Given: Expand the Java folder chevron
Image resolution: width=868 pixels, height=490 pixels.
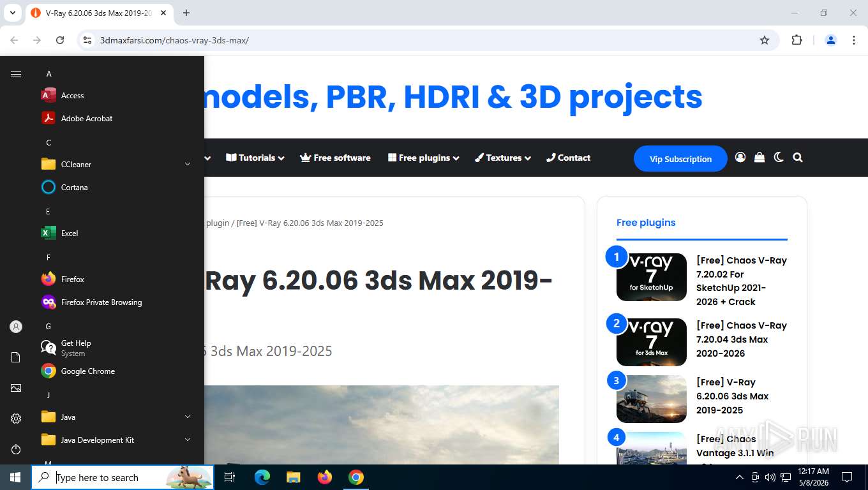Looking at the screenshot, I should (x=188, y=417).
